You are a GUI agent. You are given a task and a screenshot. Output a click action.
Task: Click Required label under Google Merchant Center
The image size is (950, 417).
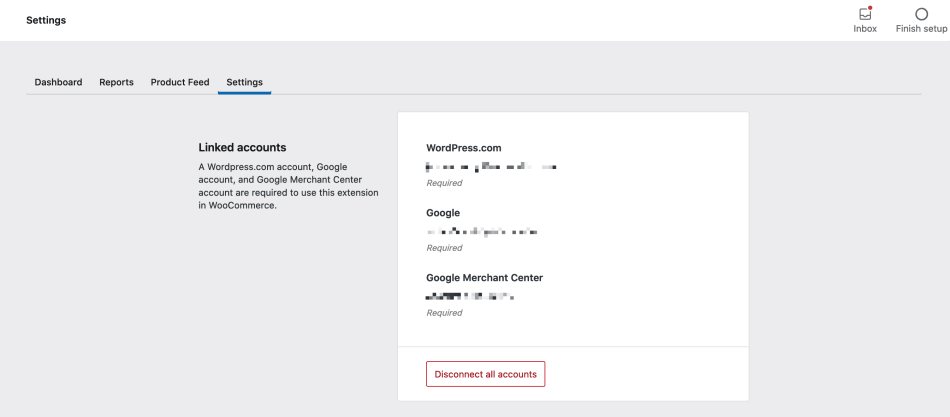(444, 313)
